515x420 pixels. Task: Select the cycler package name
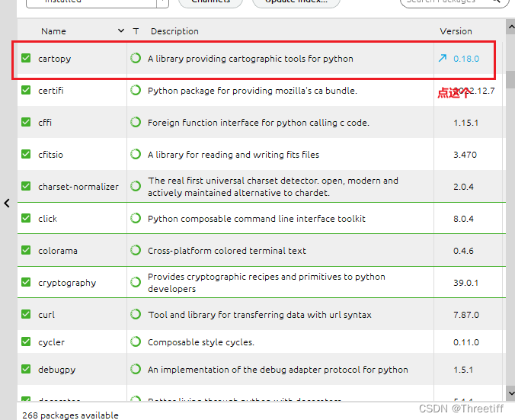51,342
